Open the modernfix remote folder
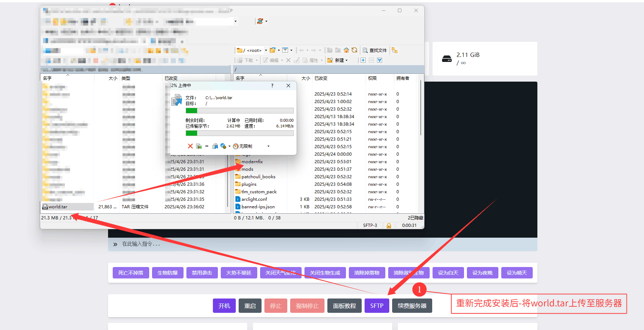 [252, 162]
